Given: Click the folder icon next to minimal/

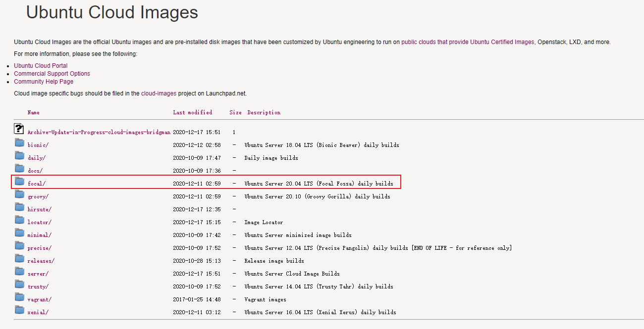Looking at the screenshot, I should pyautogui.click(x=19, y=233).
